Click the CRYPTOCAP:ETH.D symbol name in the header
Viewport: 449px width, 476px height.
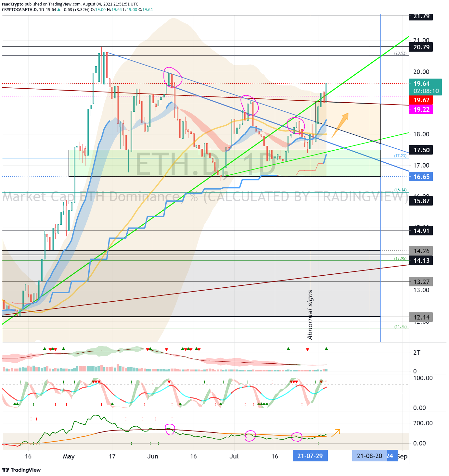tap(19, 10)
